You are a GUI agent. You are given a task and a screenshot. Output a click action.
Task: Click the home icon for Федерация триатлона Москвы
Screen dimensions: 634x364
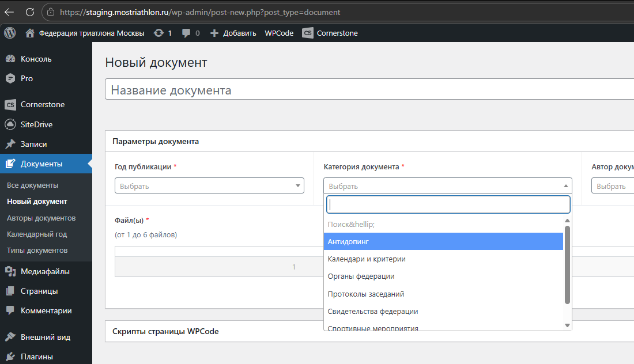coord(30,33)
